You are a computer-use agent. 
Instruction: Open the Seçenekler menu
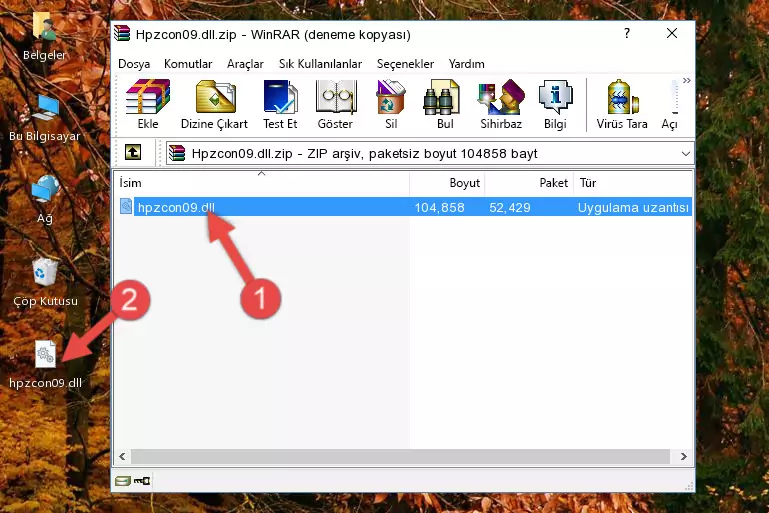[405, 64]
